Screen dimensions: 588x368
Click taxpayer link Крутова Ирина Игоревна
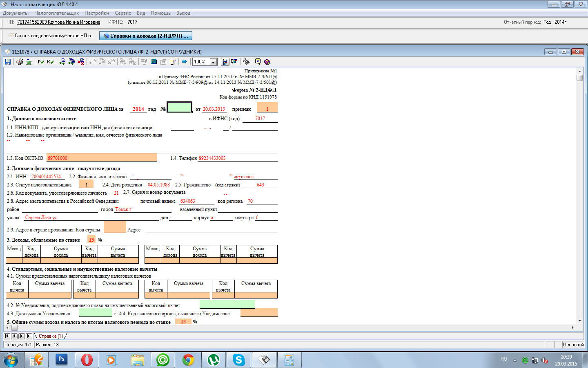(58, 22)
